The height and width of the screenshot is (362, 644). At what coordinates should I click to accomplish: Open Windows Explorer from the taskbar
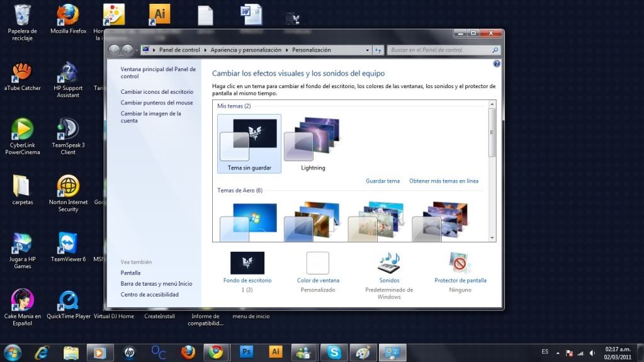coord(71,353)
